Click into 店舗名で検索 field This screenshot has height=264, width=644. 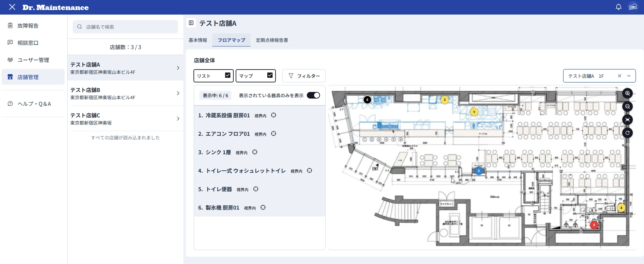(x=125, y=27)
